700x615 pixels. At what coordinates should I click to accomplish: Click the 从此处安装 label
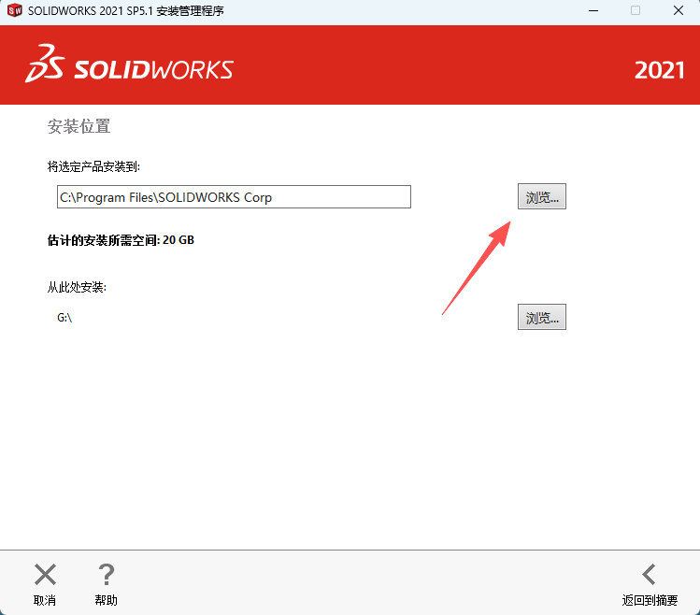pyautogui.click(x=77, y=287)
